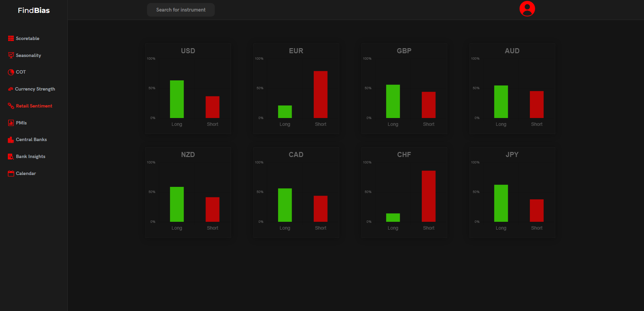Click the Scoretable grid icon
644x311 pixels.
[x=11, y=38]
